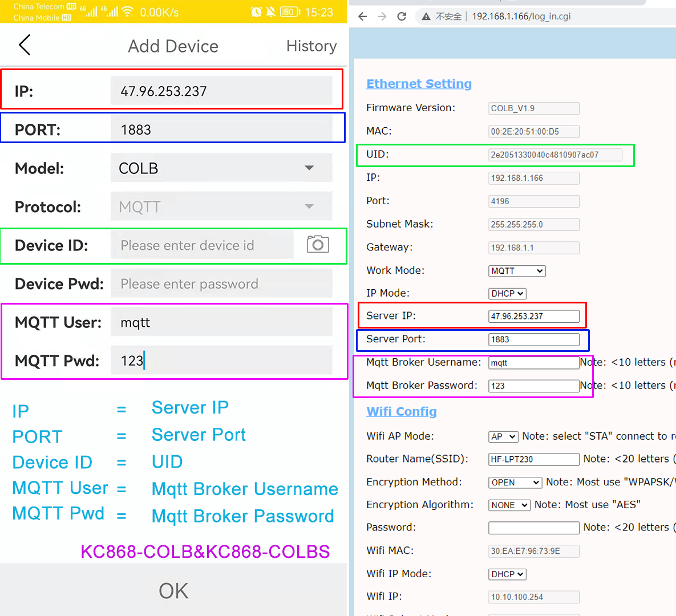Click the browser forward arrow

[382, 17]
